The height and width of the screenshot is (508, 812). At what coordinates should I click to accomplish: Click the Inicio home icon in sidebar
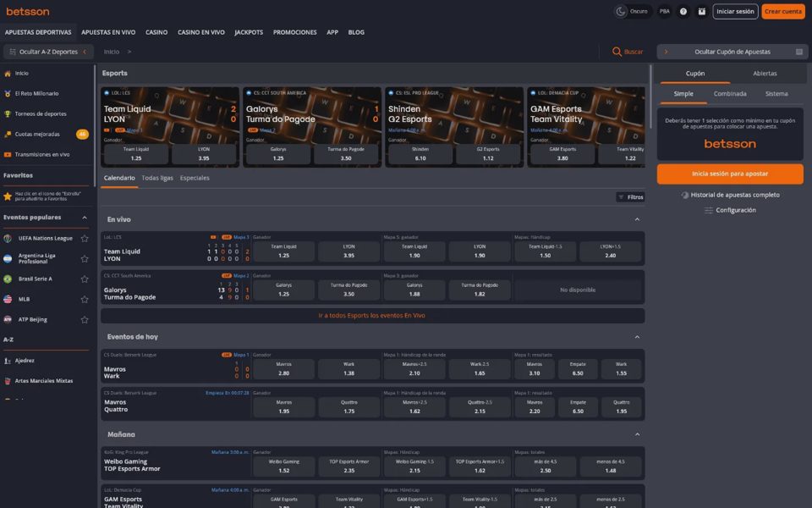(x=8, y=74)
